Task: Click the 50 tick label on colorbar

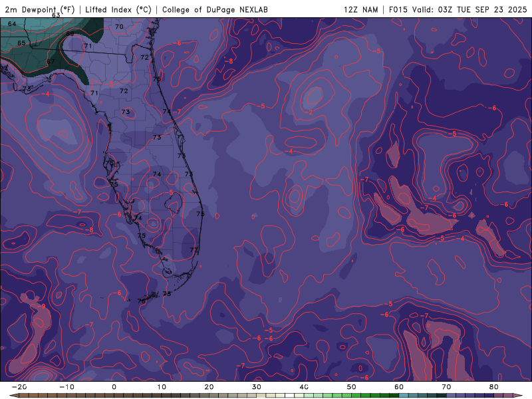Action: pyautogui.click(x=352, y=387)
